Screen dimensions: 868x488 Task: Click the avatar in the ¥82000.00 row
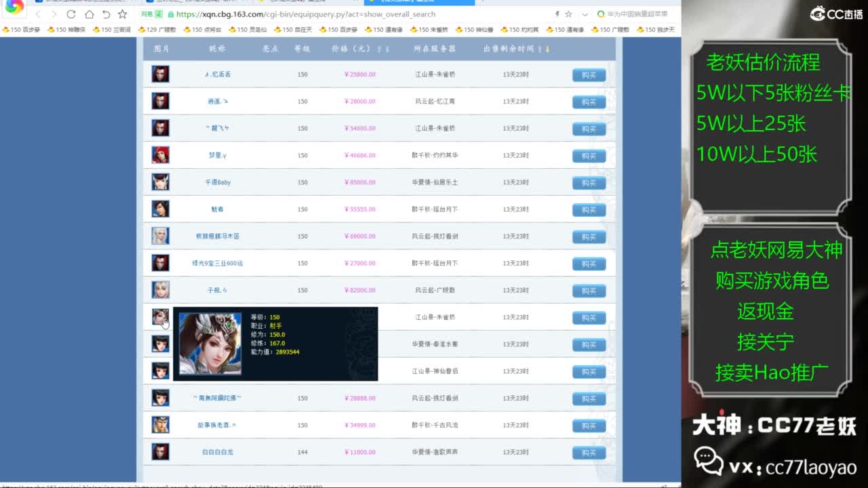[x=160, y=290]
